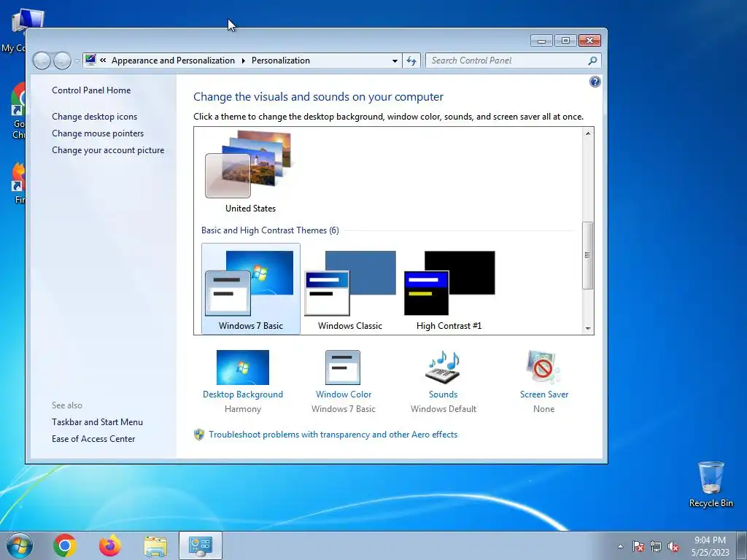Open Change your account picture

(108, 150)
